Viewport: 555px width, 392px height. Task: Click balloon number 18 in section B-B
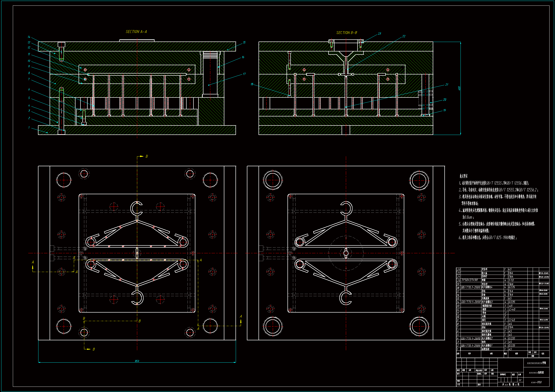252,84
